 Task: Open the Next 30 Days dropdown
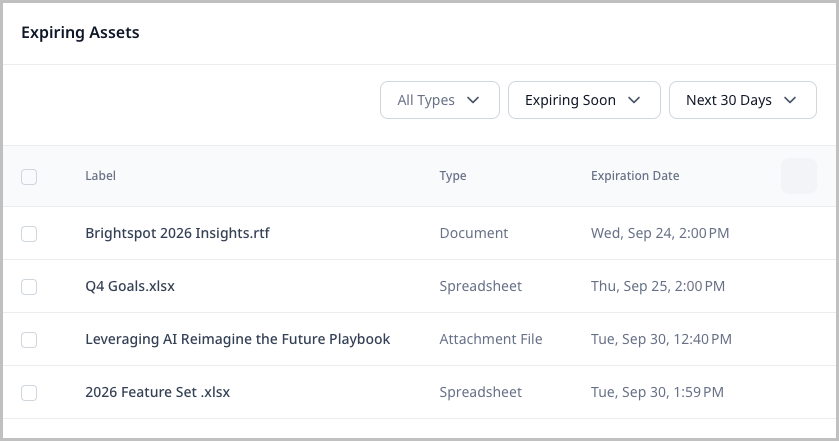(x=742, y=100)
